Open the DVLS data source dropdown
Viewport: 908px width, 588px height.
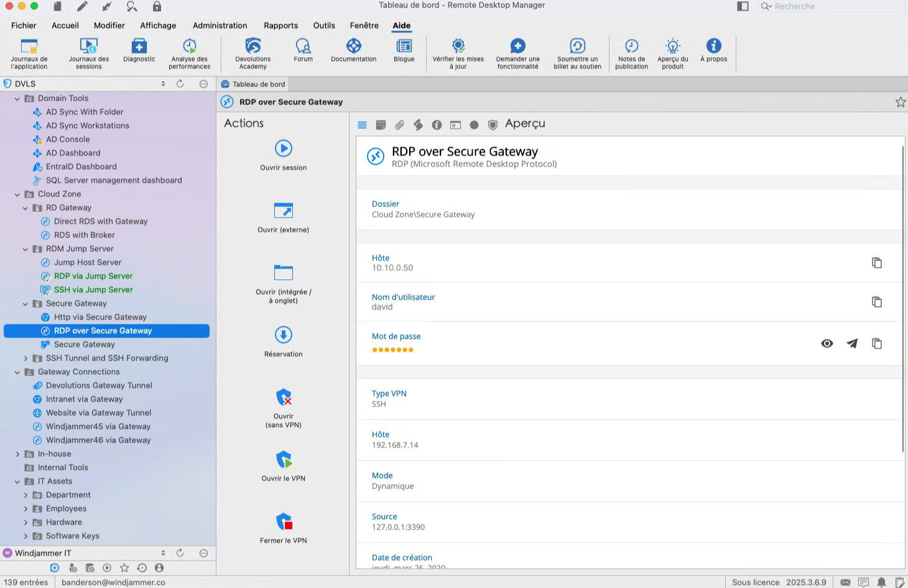pos(163,84)
